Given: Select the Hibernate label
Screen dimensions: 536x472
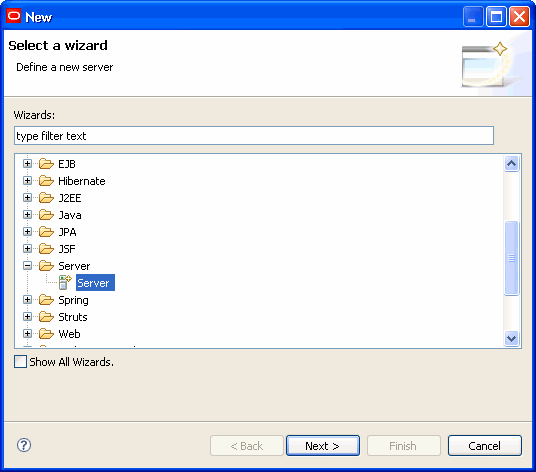Looking at the screenshot, I should coord(82,181).
